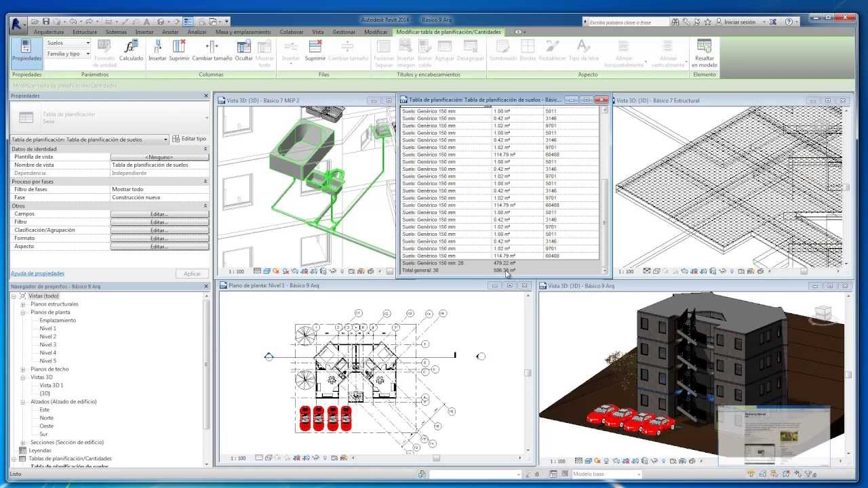Click the help question mark icon
The width and height of the screenshot is (868, 488).
pyautogui.click(x=789, y=22)
